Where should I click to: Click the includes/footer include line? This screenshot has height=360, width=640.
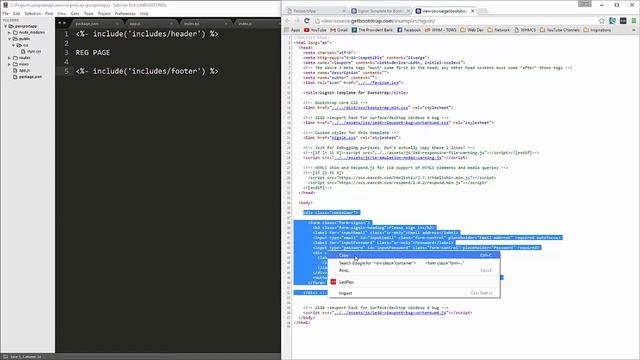coord(147,71)
